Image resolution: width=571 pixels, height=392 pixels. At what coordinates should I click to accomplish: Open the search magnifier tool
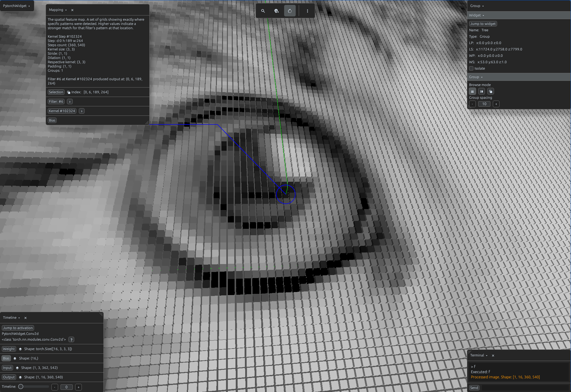pyautogui.click(x=263, y=11)
